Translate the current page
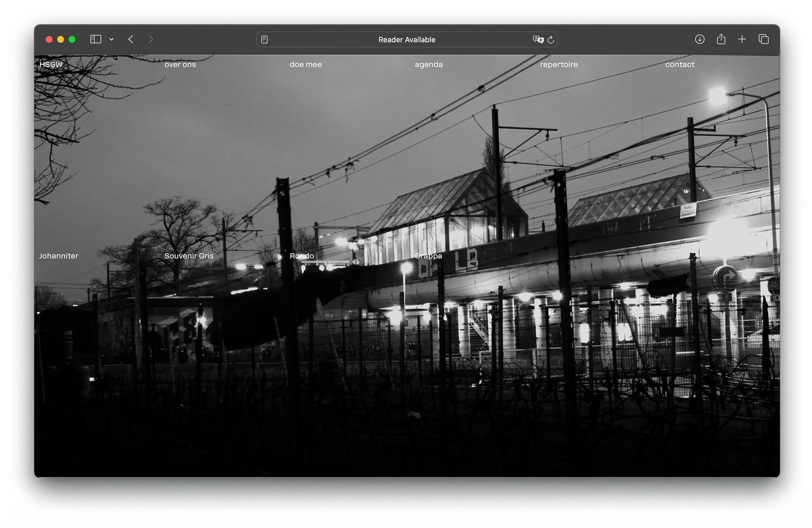Image resolution: width=812 pixels, height=528 pixels. coord(538,39)
